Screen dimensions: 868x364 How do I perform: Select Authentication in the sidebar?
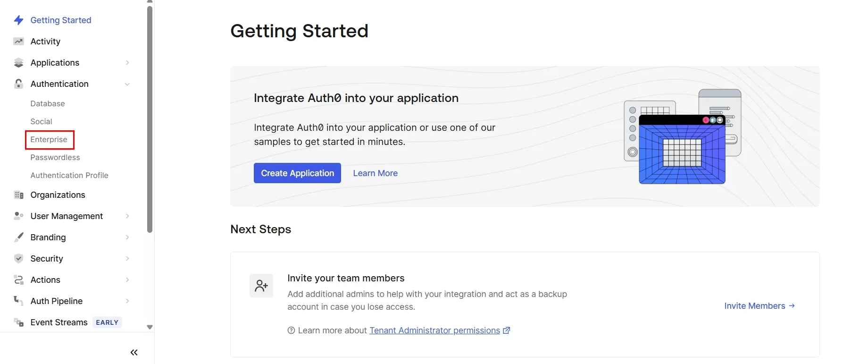pos(59,84)
